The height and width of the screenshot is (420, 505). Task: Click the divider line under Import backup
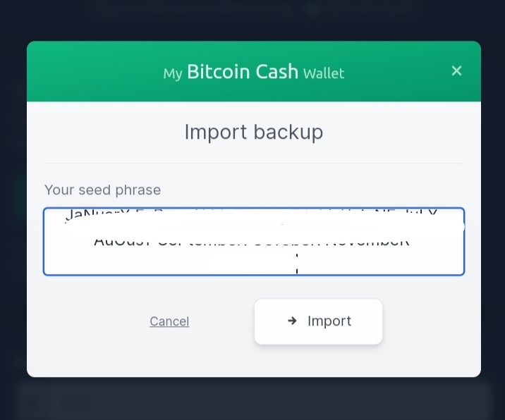click(254, 163)
